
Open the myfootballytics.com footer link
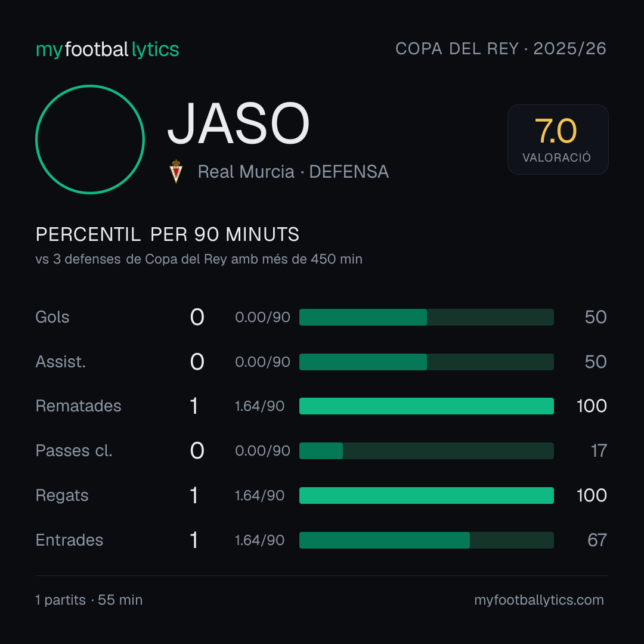(539, 600)
